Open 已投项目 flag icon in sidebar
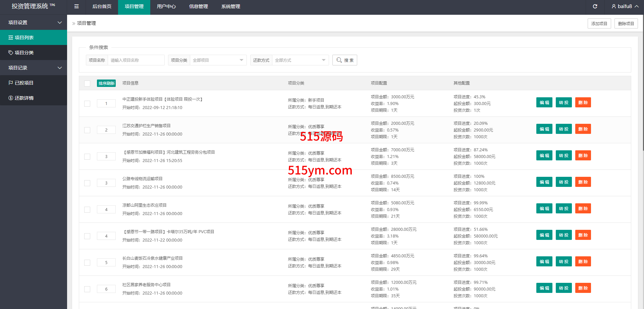This screenshot has width=644, height=309. pyautogui.click(x=11, y=83)
